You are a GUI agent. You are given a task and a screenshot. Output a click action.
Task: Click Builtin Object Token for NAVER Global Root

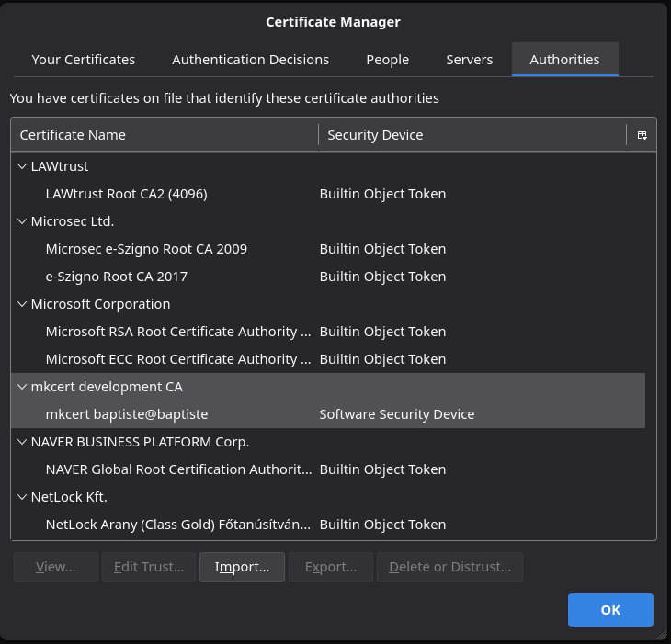point(382,469)
